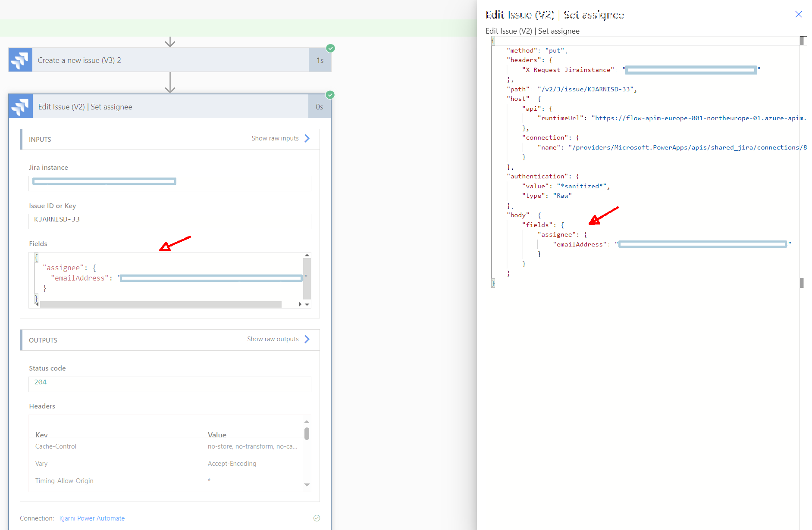Click Fields editor scroll-up arrow
This screenshot has height=530, width=812.
(307, 256)
